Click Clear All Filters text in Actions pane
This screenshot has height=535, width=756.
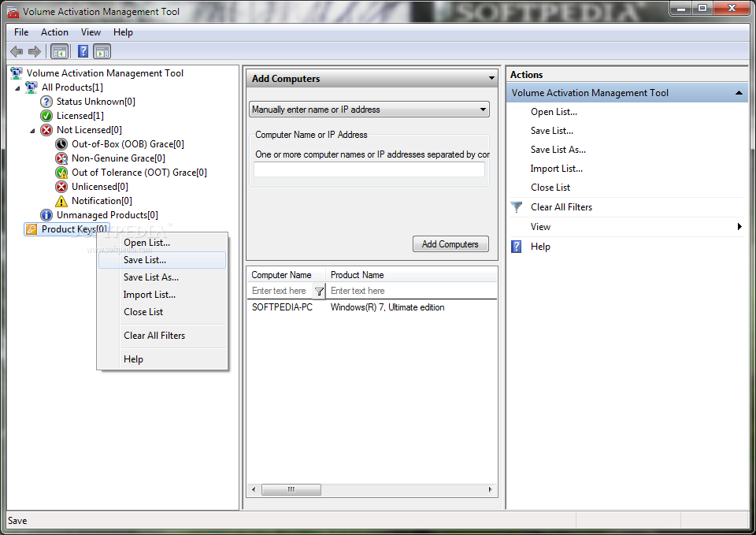[561, 207]
